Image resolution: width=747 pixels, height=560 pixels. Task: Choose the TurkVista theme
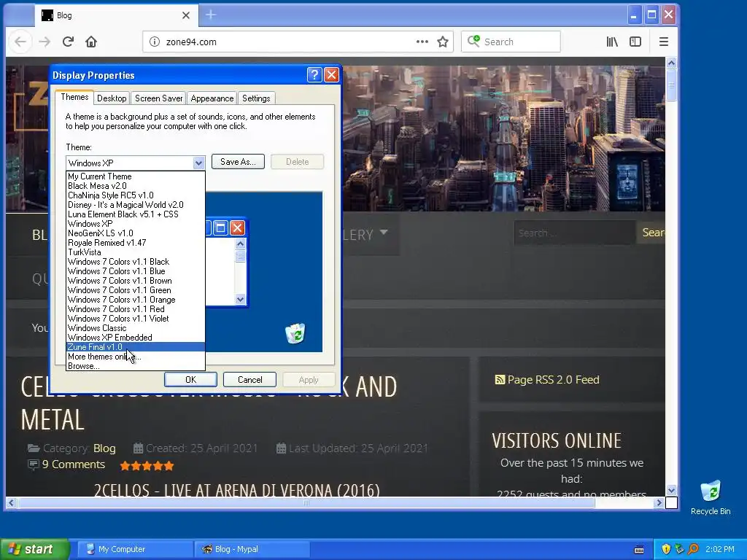(x=135, y=252)
